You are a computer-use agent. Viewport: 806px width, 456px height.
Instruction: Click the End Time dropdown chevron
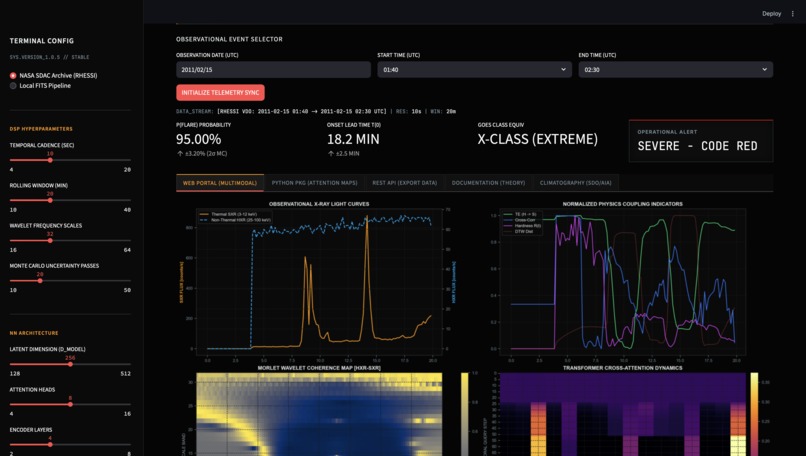pyautogui.click(x=764, y=69)
